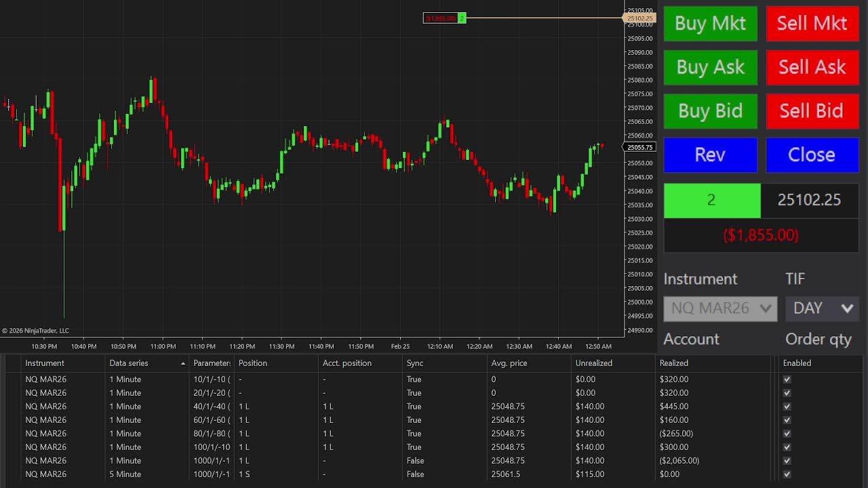868x488 pixels.
Task: Disable the 5 Minute strategy checkbox
Action: pos(787,474)
